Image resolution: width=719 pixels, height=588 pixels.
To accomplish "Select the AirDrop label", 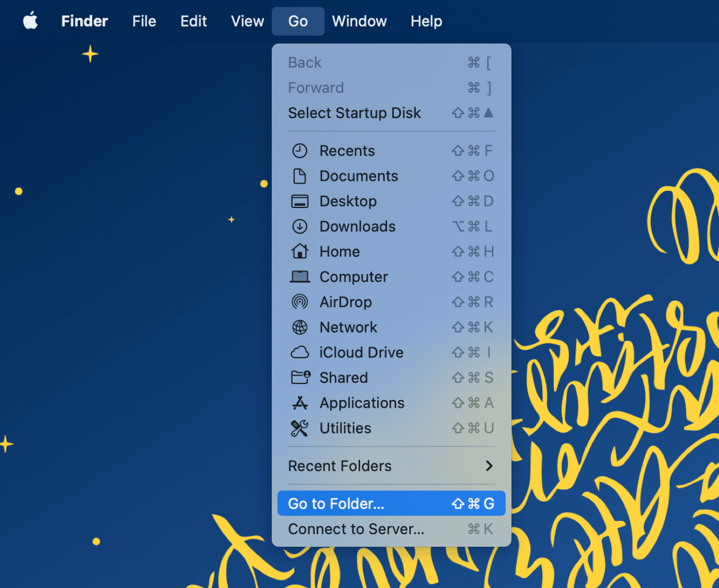I will pos(346,302).
